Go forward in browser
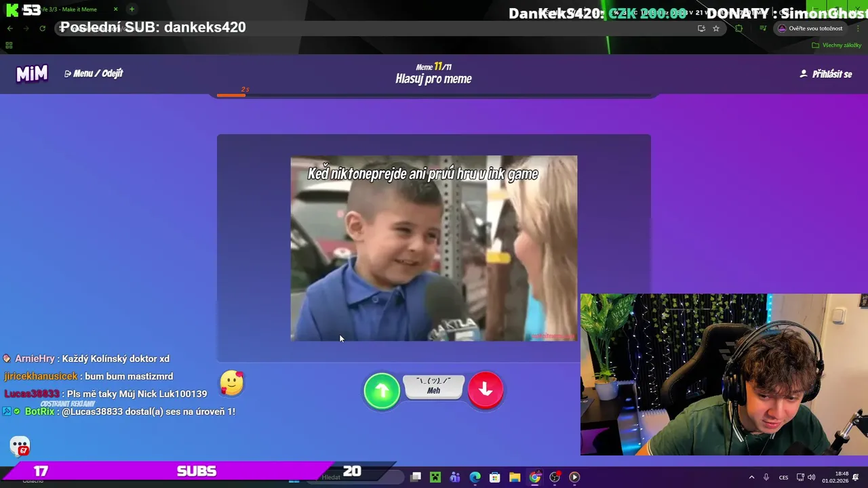This screenshot has height=488, width=868. 26,28
